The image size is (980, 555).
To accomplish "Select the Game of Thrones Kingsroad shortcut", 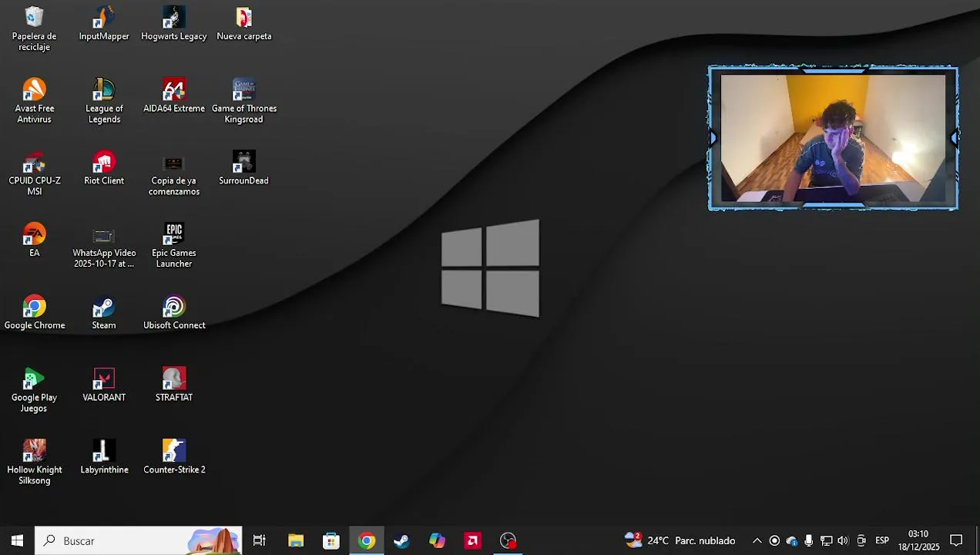I will [243, 101].
